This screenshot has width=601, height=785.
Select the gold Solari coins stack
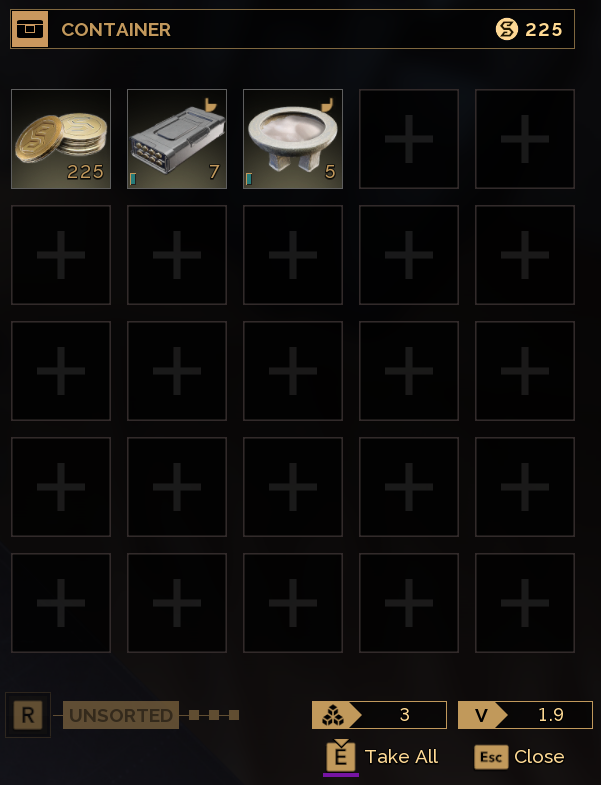tap(61, 139)
